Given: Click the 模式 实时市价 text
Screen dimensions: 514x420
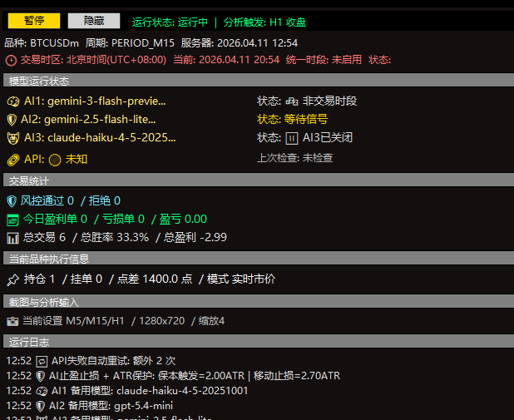Looking at the screenshot, I should [x=241, y=279].
